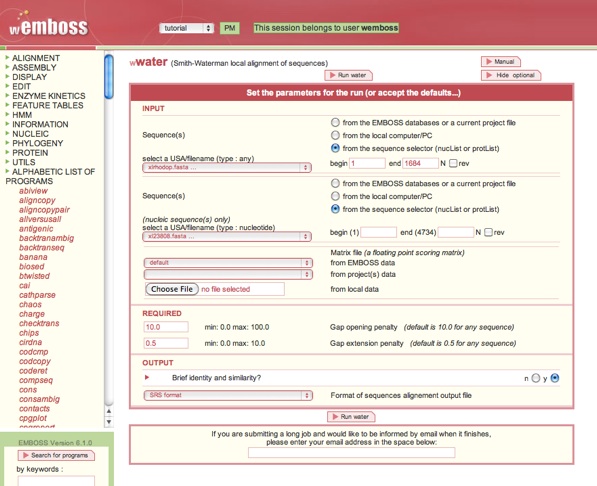Open the PROTEIN program group
The width and height of the screenshot is (597, 486).
[x=30, y=153]
